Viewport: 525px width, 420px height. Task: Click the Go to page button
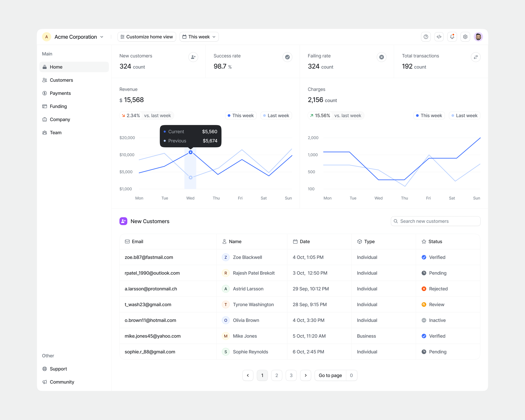[330, 375]
